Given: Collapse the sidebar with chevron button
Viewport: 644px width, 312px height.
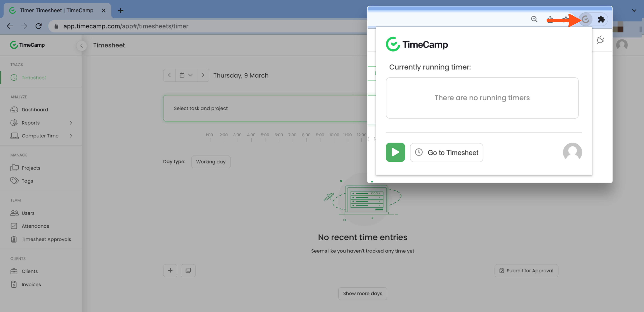Looking at the screenshot, I should pyautogui.click(x=81, y=46).
